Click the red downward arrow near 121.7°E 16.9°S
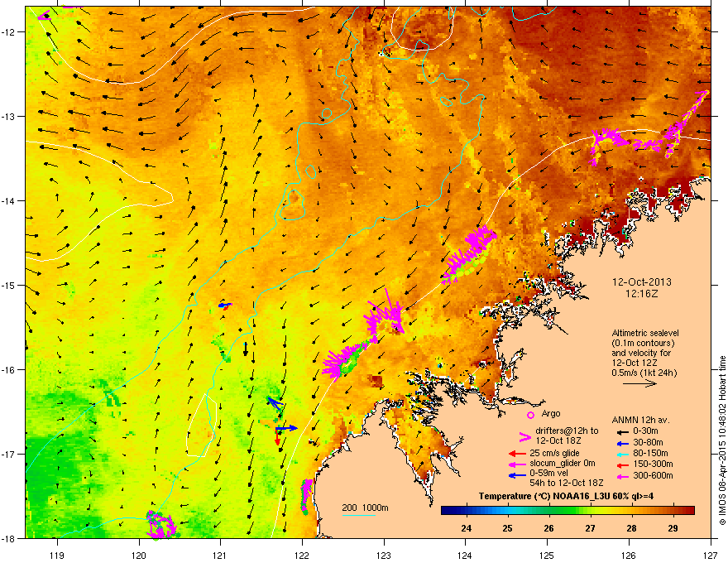This screenshot has width=728, height=563. pos(278,438)
